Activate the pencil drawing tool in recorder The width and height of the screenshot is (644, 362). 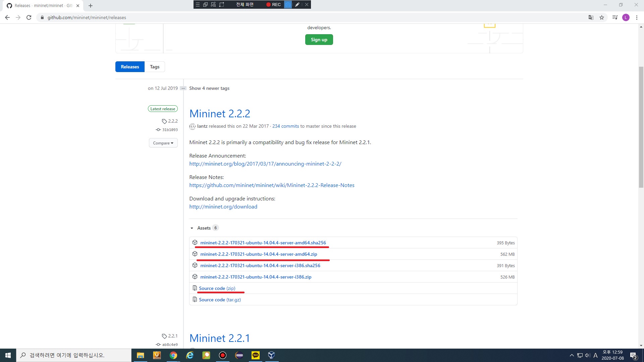pos(297,5)
